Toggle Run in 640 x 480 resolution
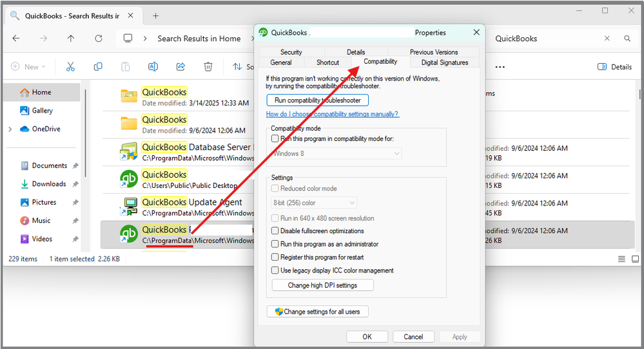The image size is (644, 349). [275, 218]
